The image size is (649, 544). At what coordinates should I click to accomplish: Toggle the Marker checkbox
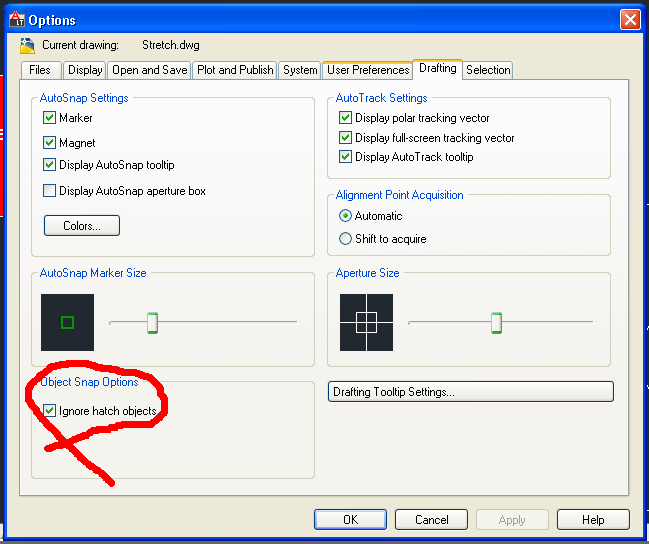(x=49, y=118)
